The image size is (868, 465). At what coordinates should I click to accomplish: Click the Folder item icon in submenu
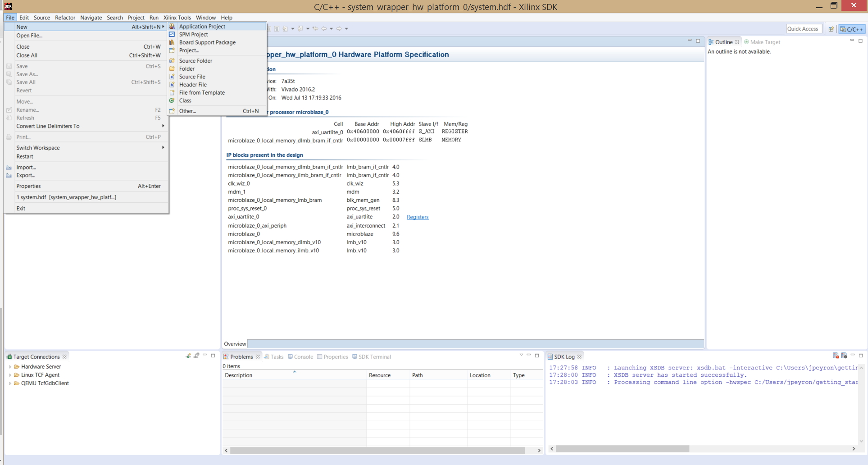click(x=172, y=68)
